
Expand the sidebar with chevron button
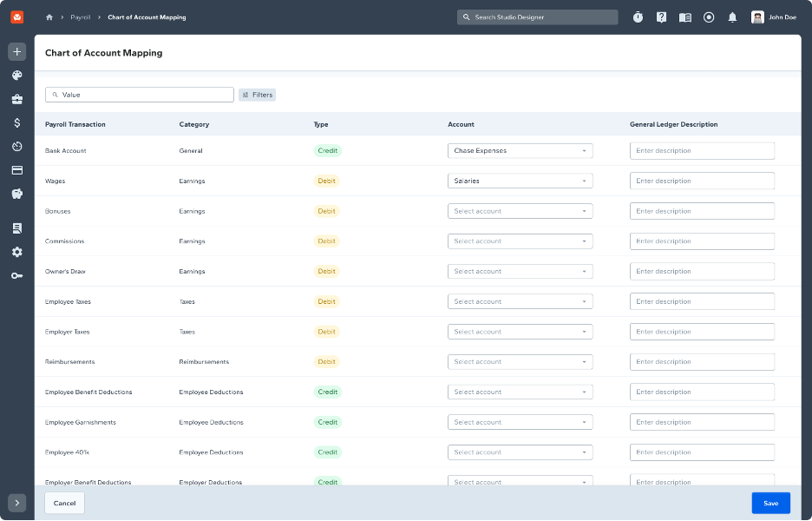coord(17,503)
